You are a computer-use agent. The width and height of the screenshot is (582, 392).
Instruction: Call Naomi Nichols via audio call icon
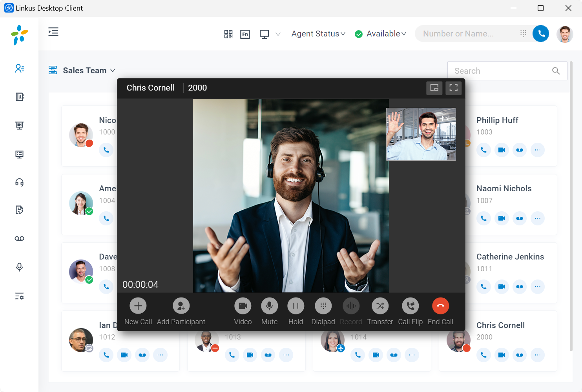(483, 218)
